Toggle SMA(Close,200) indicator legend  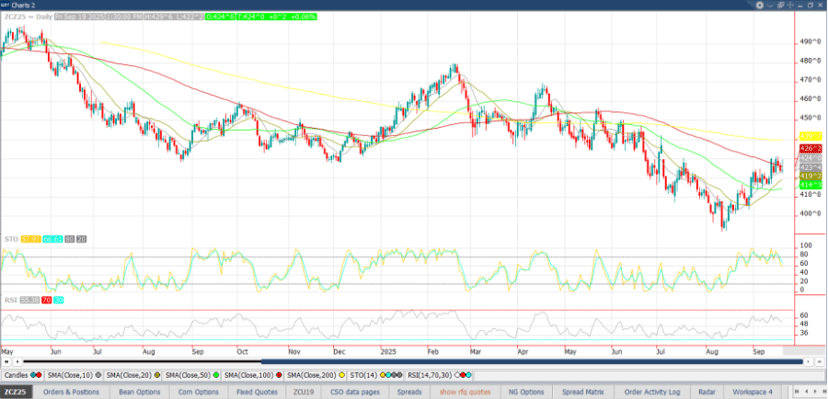coord(316,376)
